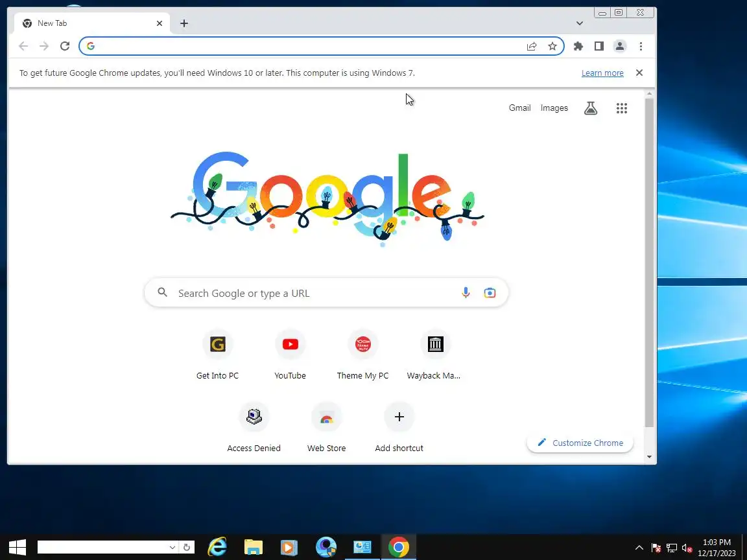The width and height of the screenshot is (747, 560).
Task: Open the Windows Start menu
Action: pos(18,547)
